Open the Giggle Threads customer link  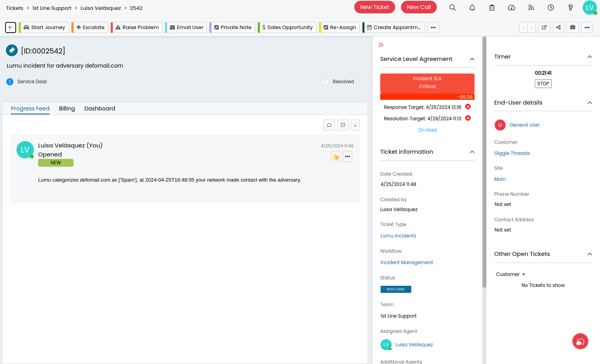[512, 153]
